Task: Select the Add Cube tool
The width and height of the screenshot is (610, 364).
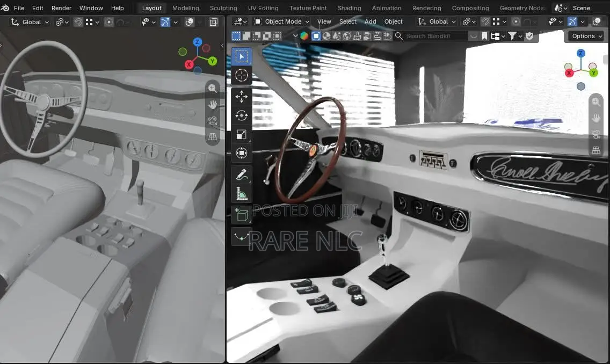Action: click(242, 215)
